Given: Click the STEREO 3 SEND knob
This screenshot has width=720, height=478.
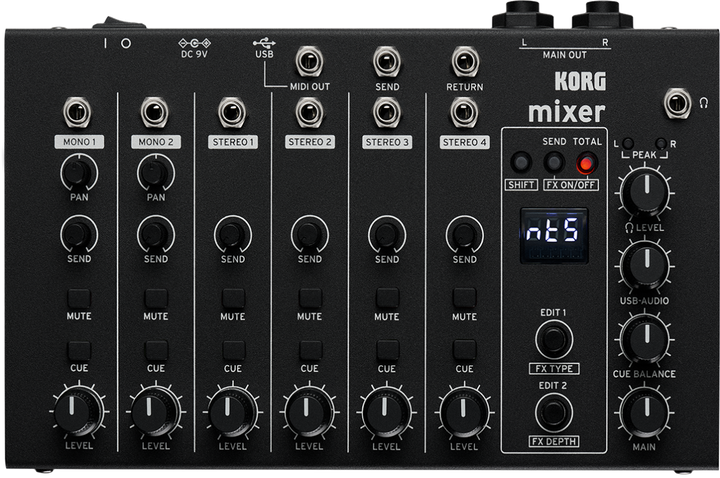Looking at the screenshot, I should pyautogui.click(x=387, y=234).
